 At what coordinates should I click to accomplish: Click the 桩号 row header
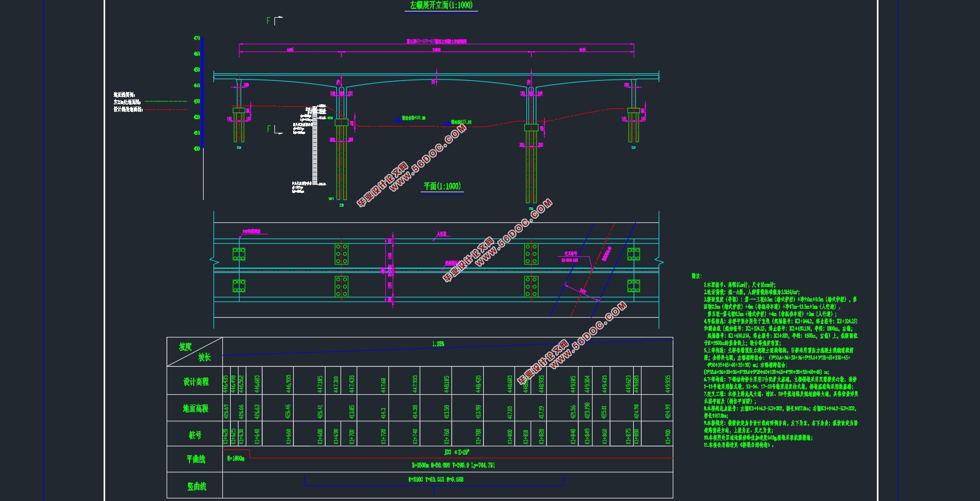[x=195, y=435]
